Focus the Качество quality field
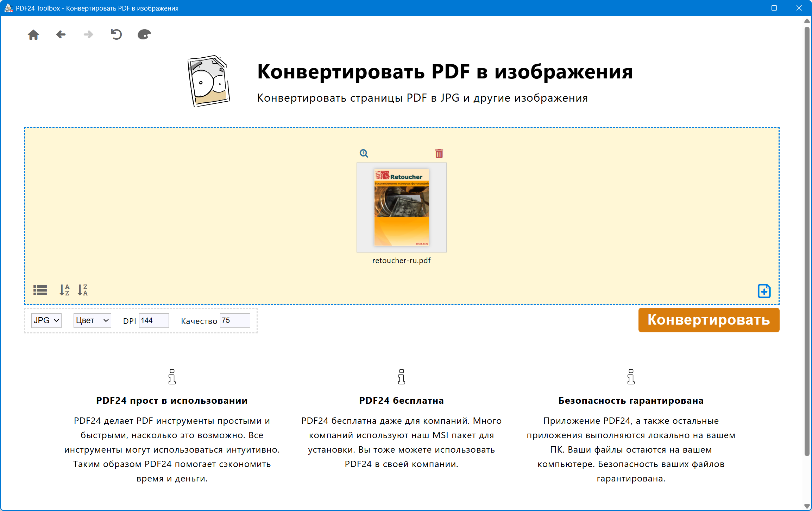This screenshot has height=511, width=812. click(x=235, y=320)
